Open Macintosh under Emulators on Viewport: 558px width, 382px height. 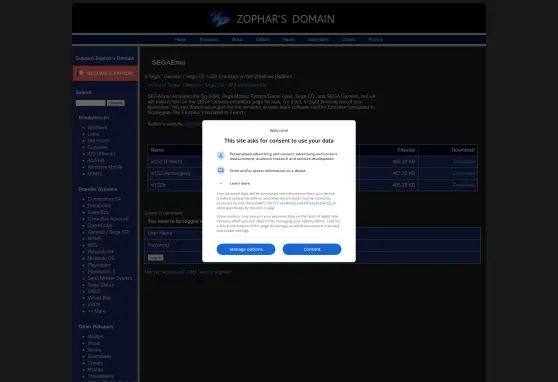pyautogui.click(x=99, y=141)
